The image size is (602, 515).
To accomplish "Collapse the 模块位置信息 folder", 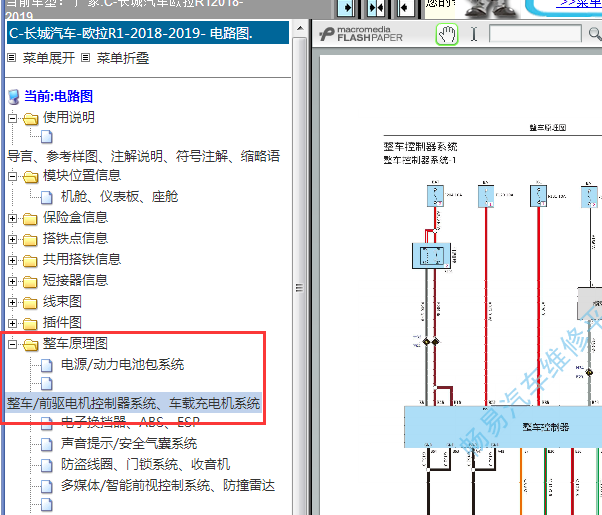I will [x=12, y=176].
